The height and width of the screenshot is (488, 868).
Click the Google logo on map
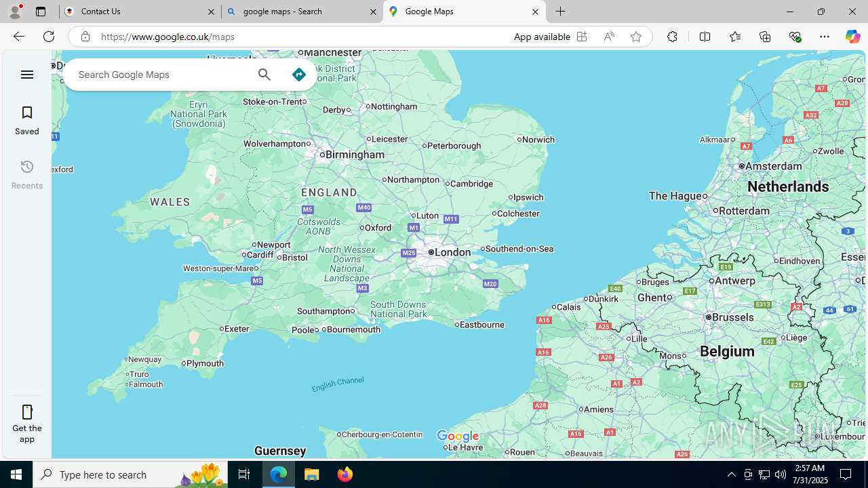pos(458,436)
